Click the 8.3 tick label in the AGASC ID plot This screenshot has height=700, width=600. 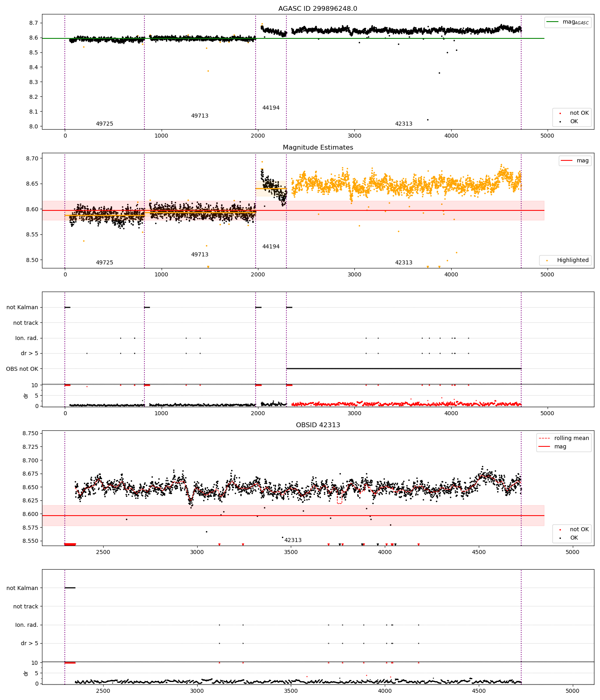pos(34,82)
